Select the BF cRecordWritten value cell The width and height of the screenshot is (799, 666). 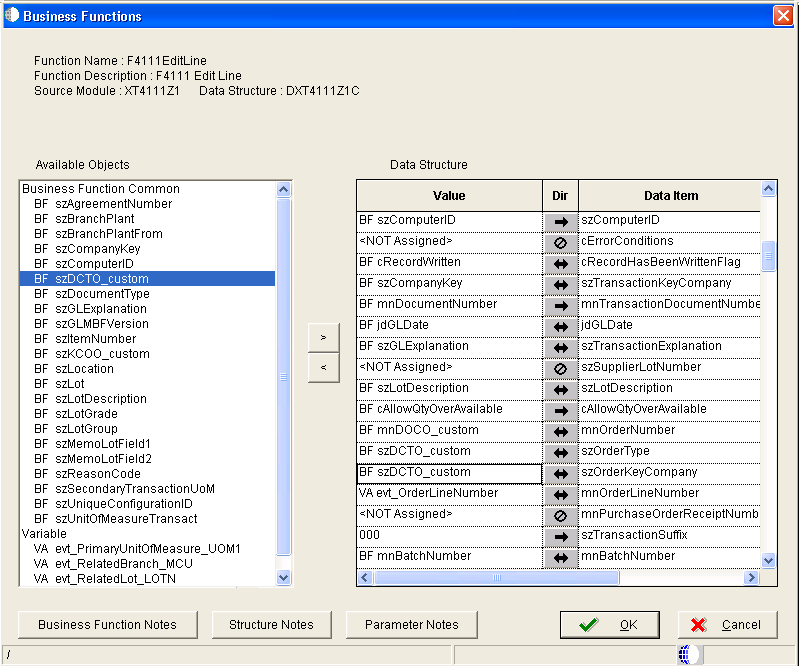click(449, 262)
